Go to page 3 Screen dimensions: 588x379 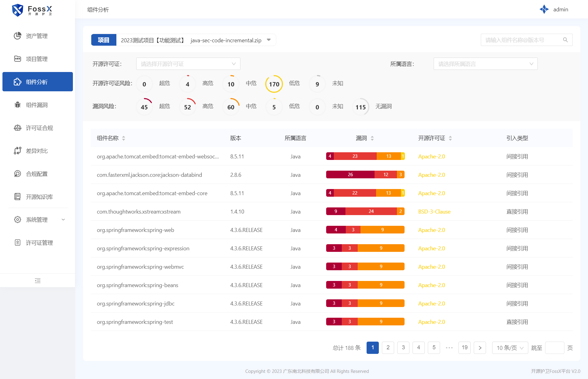(403, 348)
